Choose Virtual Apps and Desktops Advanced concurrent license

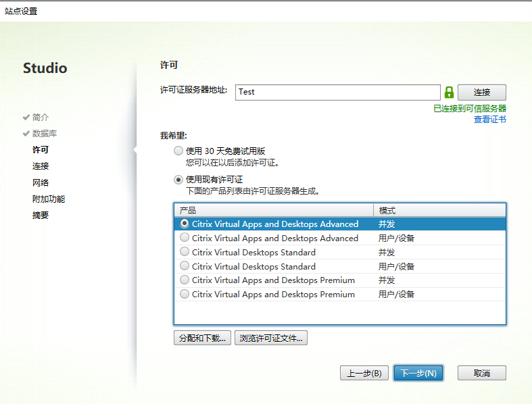point(185,224)
